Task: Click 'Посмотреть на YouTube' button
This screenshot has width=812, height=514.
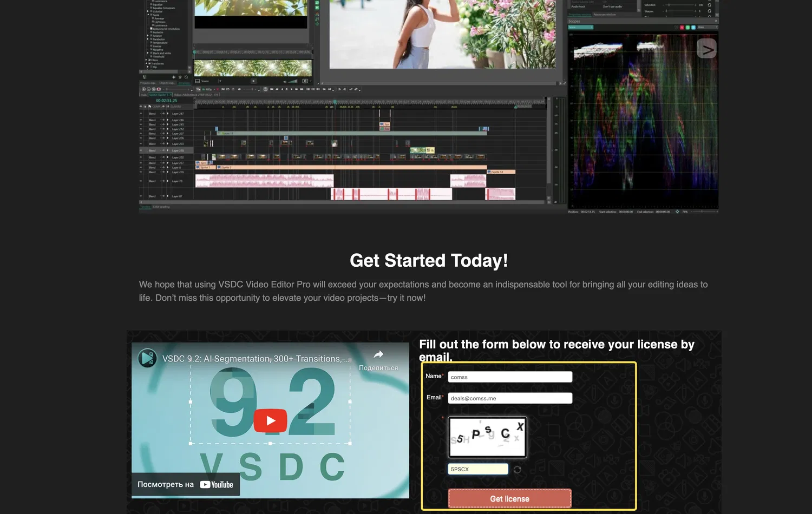Action: 186,484
